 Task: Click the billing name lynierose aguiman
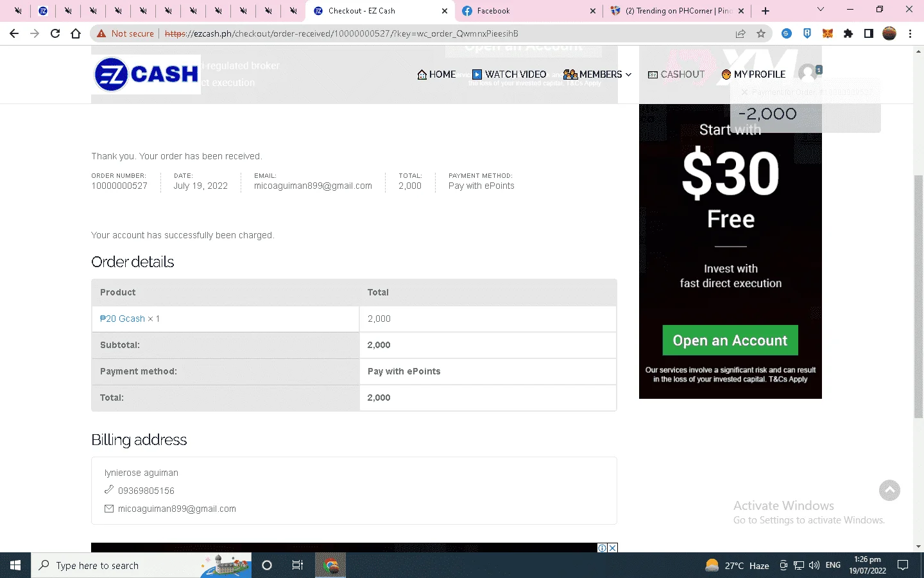point(141,473)
